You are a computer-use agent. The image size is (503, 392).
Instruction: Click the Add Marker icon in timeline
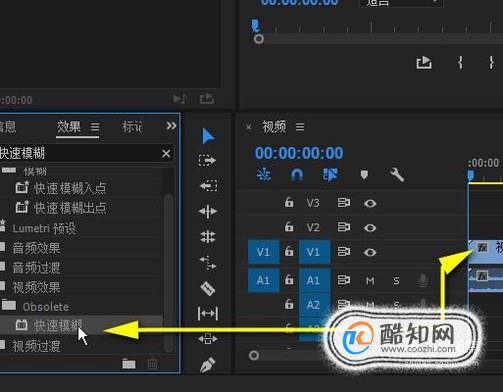tap(364, 174)
